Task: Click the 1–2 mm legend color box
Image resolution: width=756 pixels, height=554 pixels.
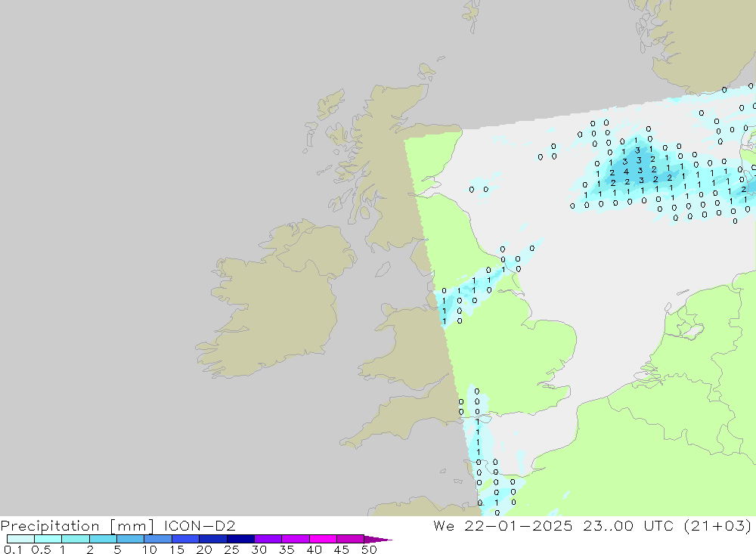Action: pos(76,539)
